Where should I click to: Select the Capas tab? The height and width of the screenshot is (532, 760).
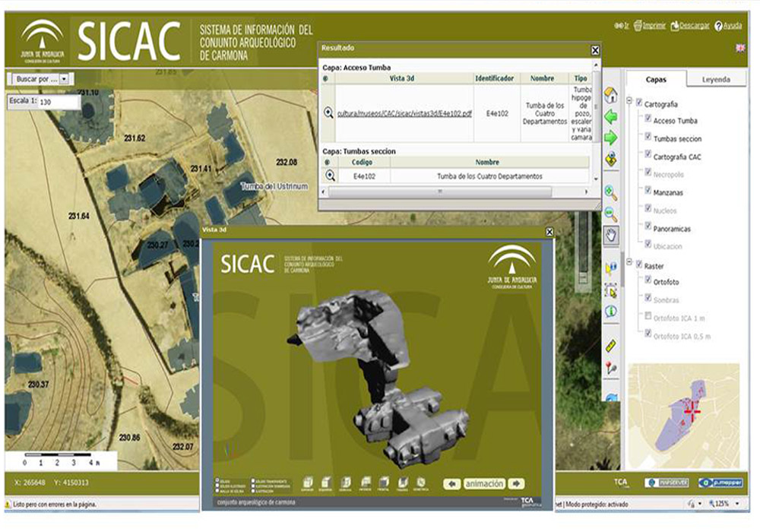pyautogui.click(x=656, y=79)
